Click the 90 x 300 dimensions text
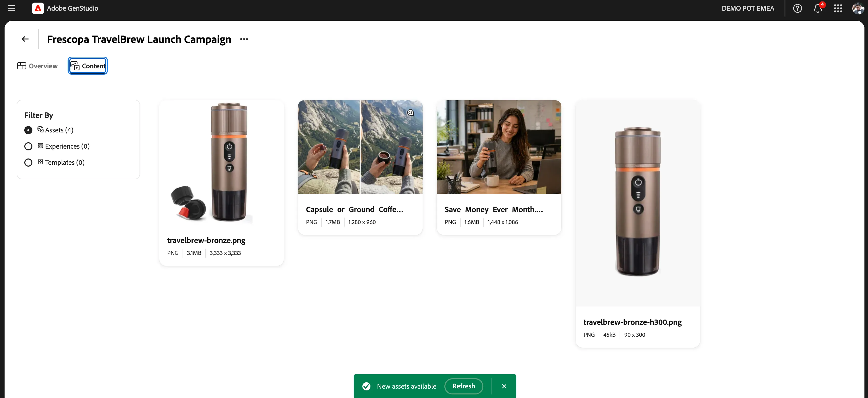868x398 pixels. pyautogui.click(x=635, y=335)
